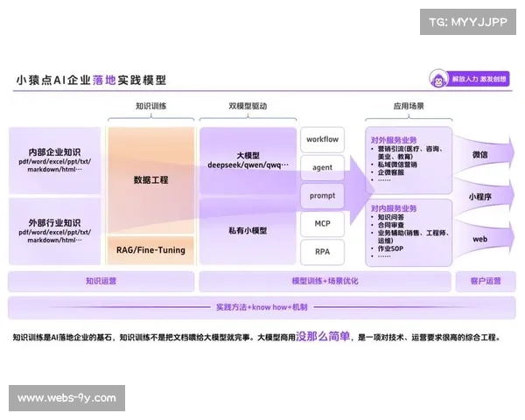Viewport: 525px width, 420px height.
Task: Click the RAG/Fine-Tuning block
Action: click(x=151, y=250)
